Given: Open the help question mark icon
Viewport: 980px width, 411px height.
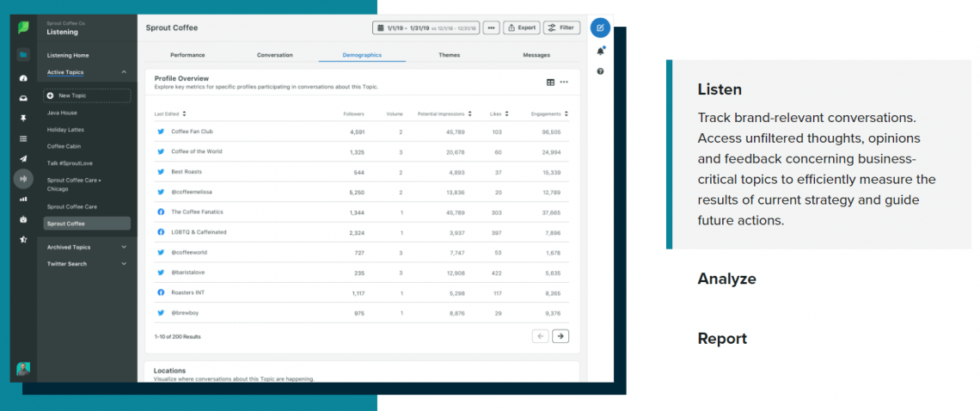Looking at the screenshot, I should click(x=600, y=71).
